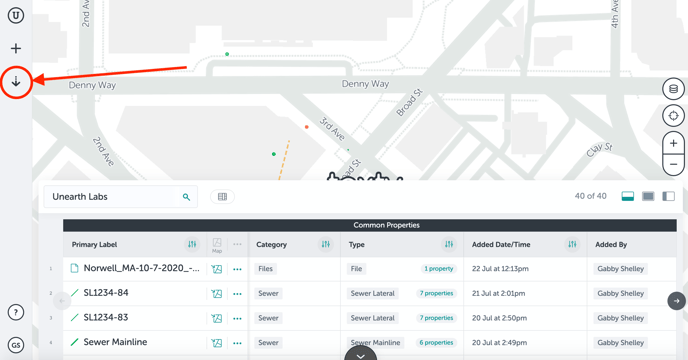688x360 pixels.
Task: Show Sewer Mainline on map
Action: coord(216,343)
